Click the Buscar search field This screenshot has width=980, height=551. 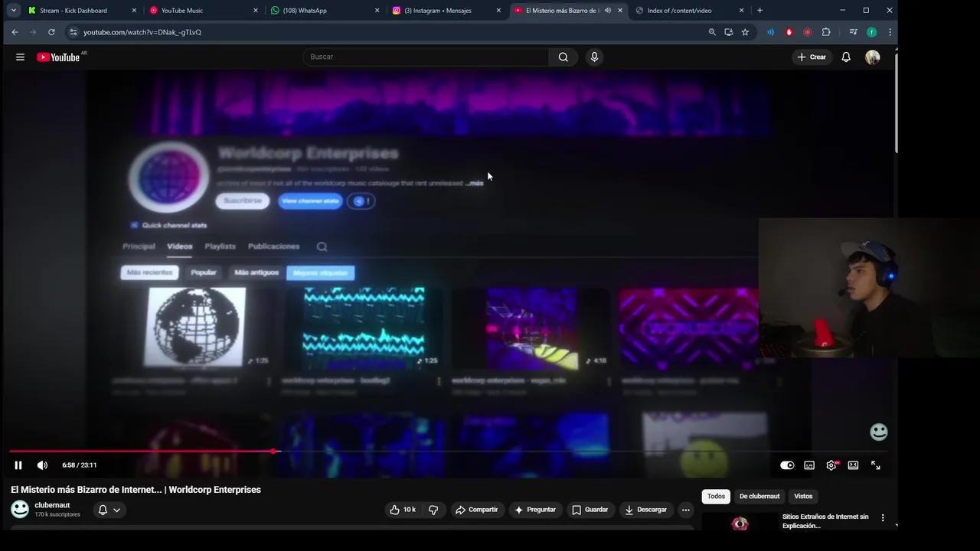click(x=426, y=57)
